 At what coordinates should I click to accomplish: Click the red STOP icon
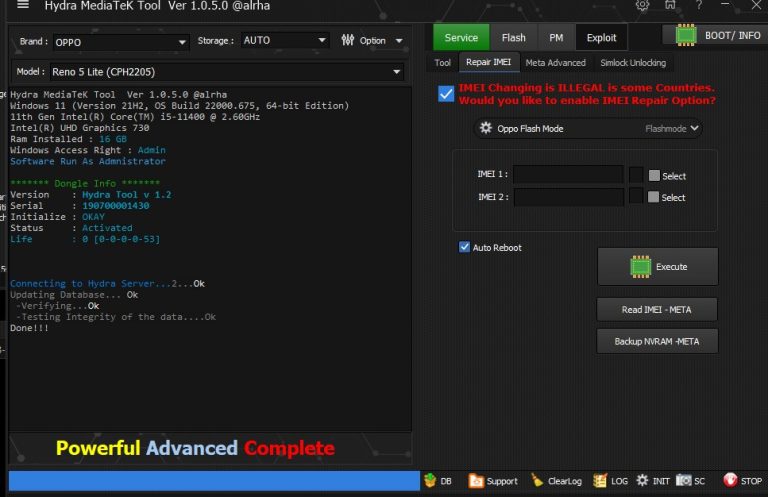[730, 480]
